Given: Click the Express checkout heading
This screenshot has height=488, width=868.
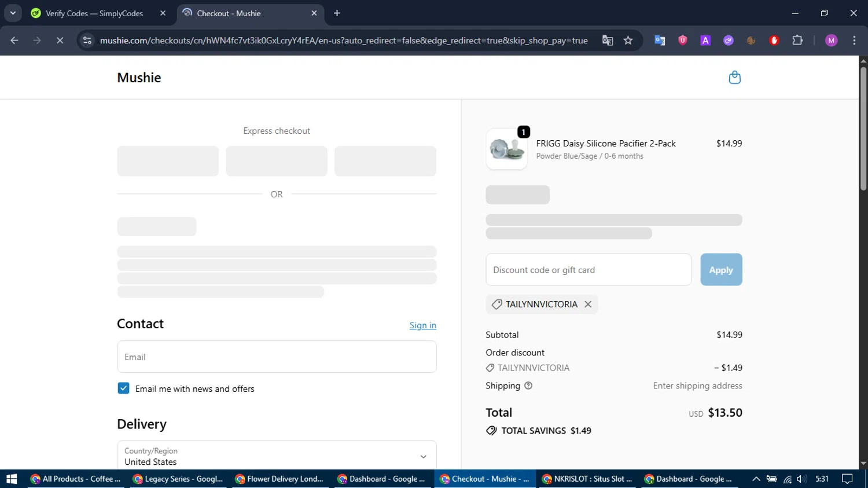Looking at the screenshot, I should (277, 131).
